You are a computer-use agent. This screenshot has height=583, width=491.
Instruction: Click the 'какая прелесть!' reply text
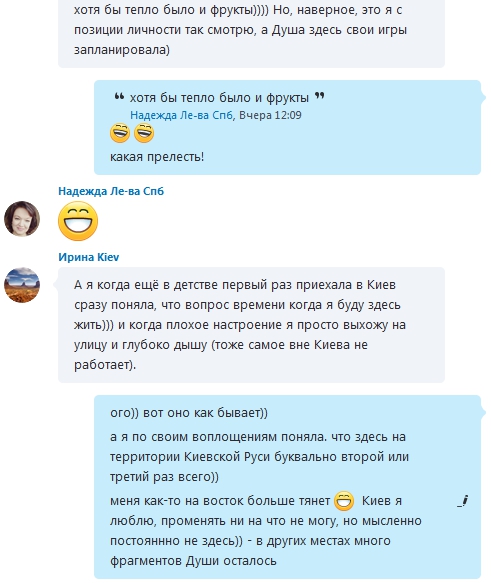pos(157,157)
